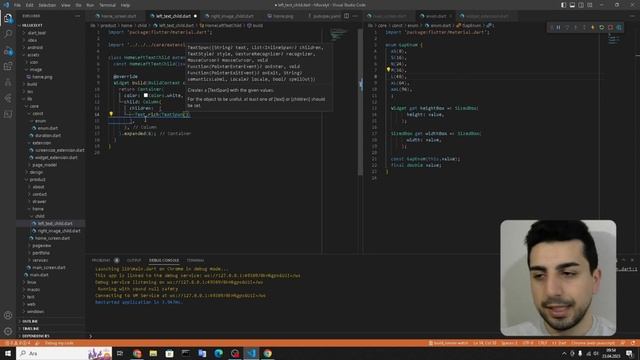Open Microsoft Store taskbar icon
This screenshot has width=640, height=360.
point(169,353)
